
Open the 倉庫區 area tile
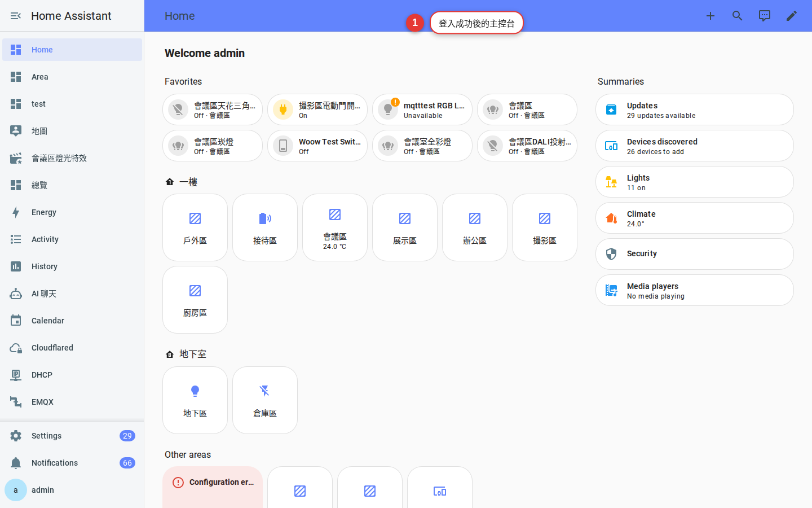coord(265,400)
